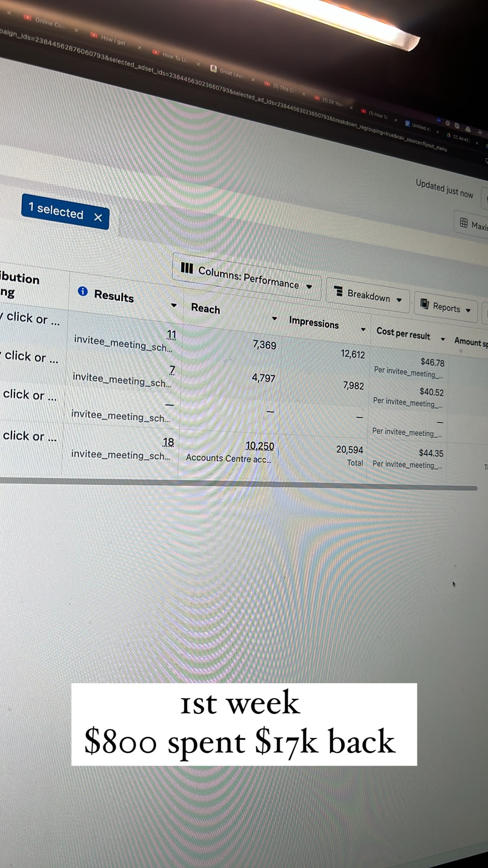The width and height of the screenshot is (488, 868).
Task: Click the Columns bars icon
Action: (x=187, y=268)
